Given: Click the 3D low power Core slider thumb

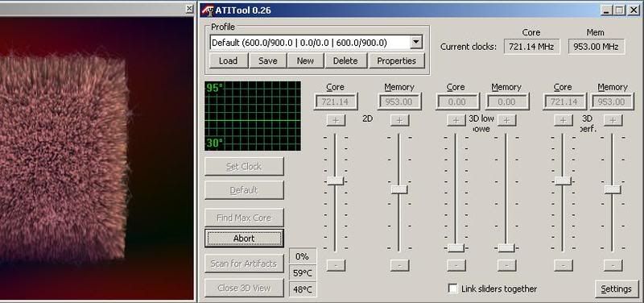Looking at the screenshot, I should [456, 248].
